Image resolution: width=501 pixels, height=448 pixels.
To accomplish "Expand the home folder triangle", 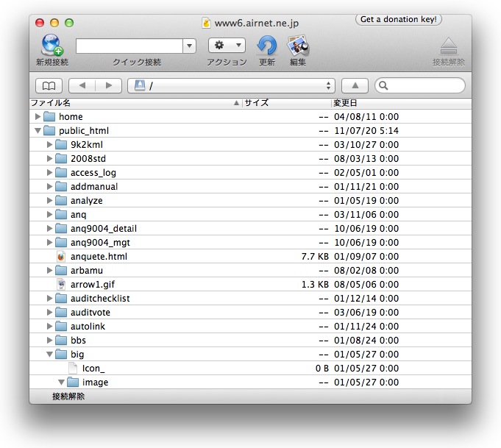I will pos(38,117).
